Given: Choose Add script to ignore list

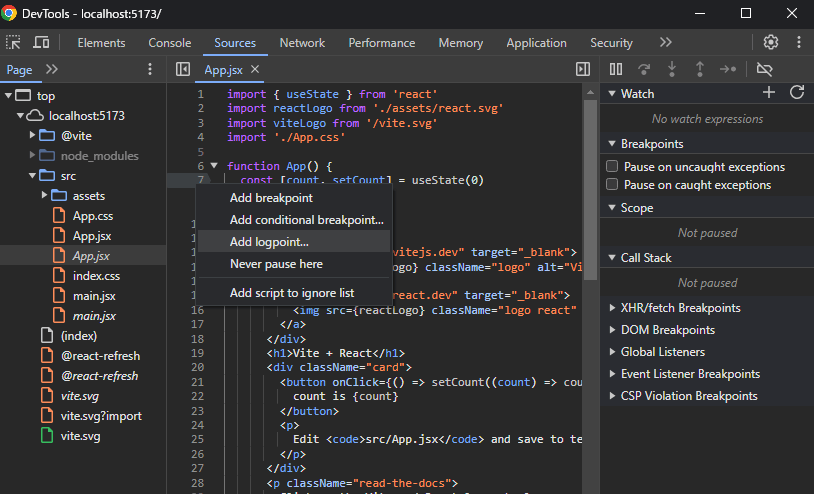Looking at the screenshot, I should pos(294,293).
